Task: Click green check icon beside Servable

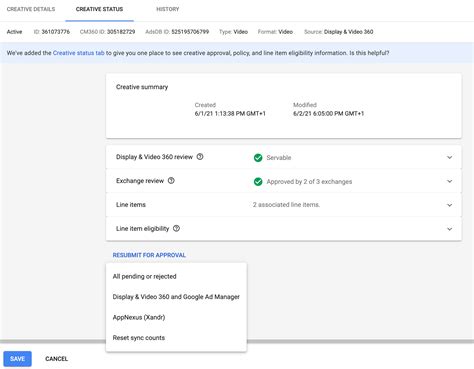Action: [x=258, y=158]
